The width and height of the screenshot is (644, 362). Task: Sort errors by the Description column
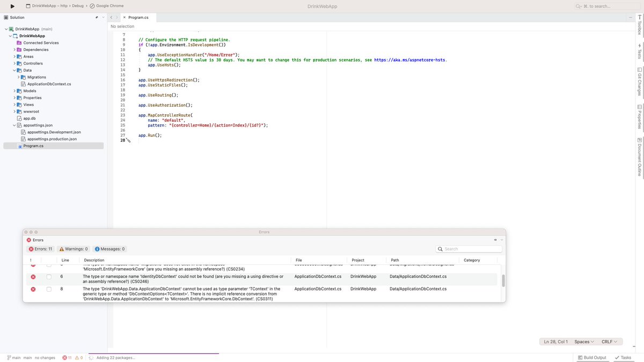click(x=94, y=260)
